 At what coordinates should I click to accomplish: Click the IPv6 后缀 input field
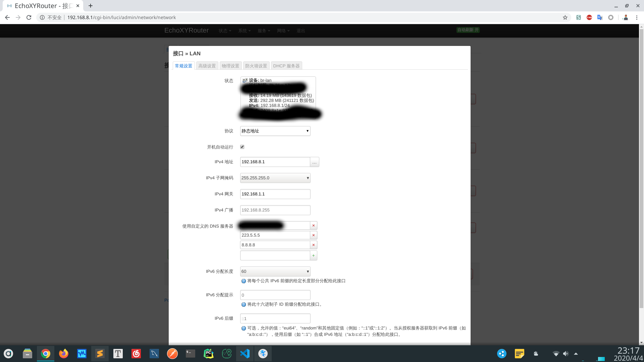click(x=275, y=318)
